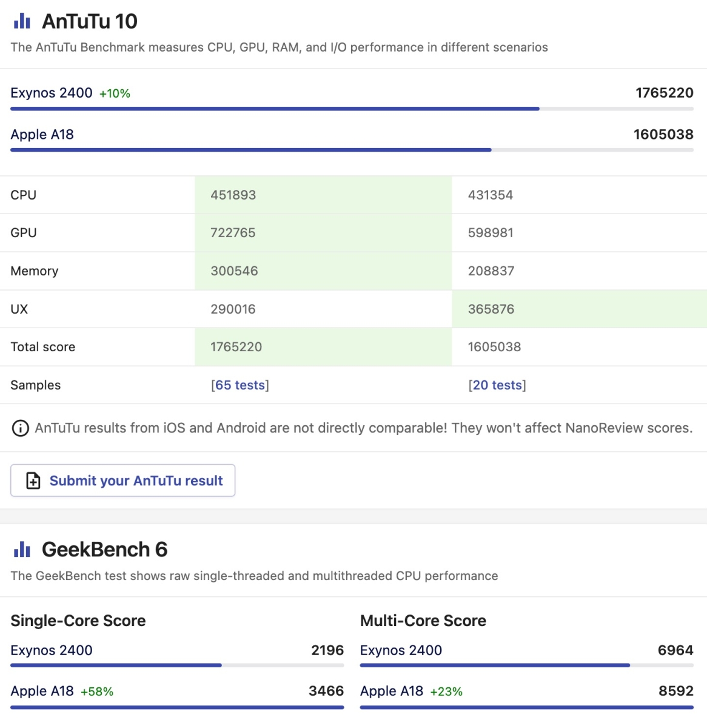Click the Exynos 2400 single-core score bar
Screen dimensions: 707x728
point(177,666)
